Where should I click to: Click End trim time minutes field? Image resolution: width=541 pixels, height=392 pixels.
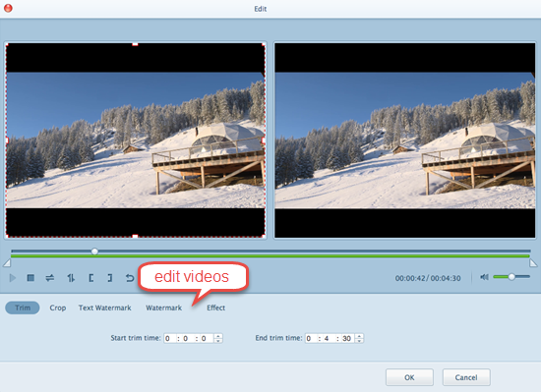tap(329, 338)
